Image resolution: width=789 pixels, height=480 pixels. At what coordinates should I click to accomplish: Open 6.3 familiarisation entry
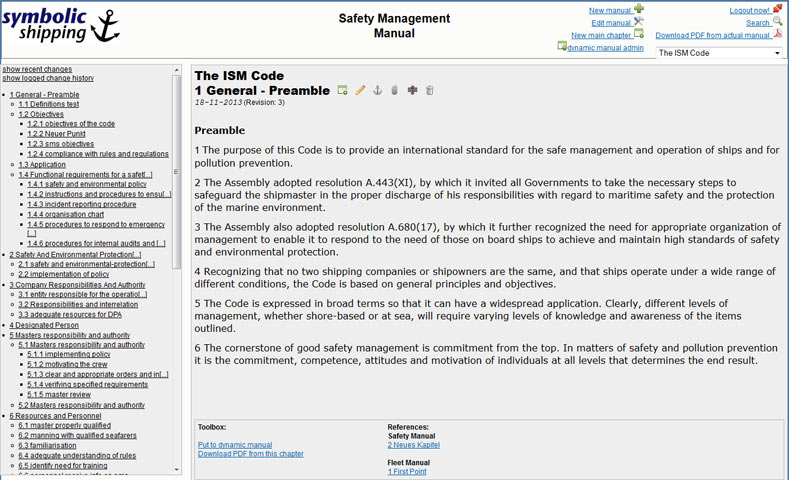(x=47, y=445)
